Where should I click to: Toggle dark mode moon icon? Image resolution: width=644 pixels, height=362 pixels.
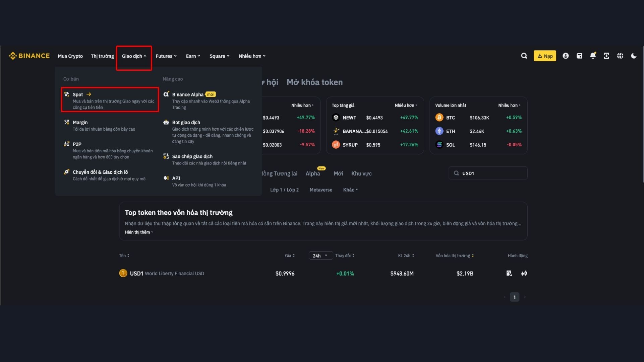point(634,56)
